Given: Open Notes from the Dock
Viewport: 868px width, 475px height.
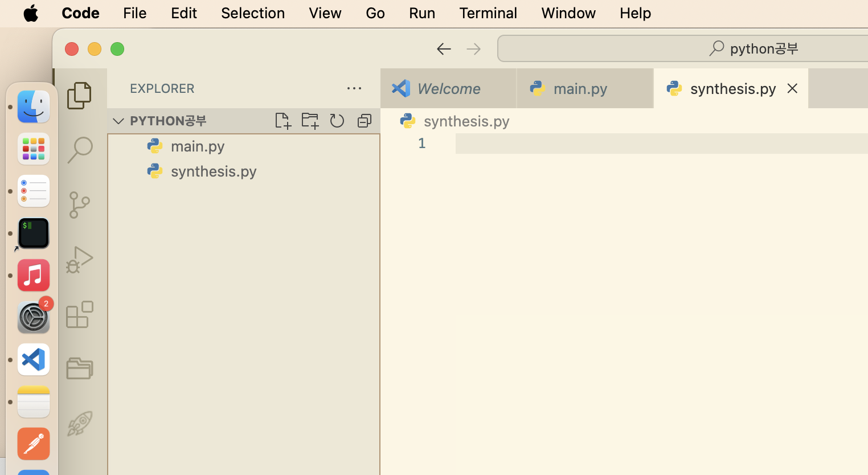Looking at the screenshot, I should 34,402.
